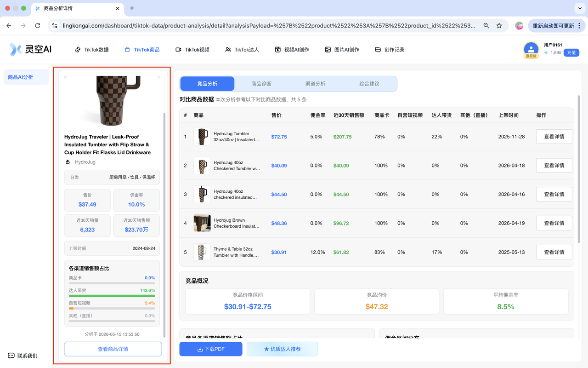Image resolution: width=588 pixels, height=368 pixels.
Task: Click the 商品卡 progress bar
Action: [112, 283]
